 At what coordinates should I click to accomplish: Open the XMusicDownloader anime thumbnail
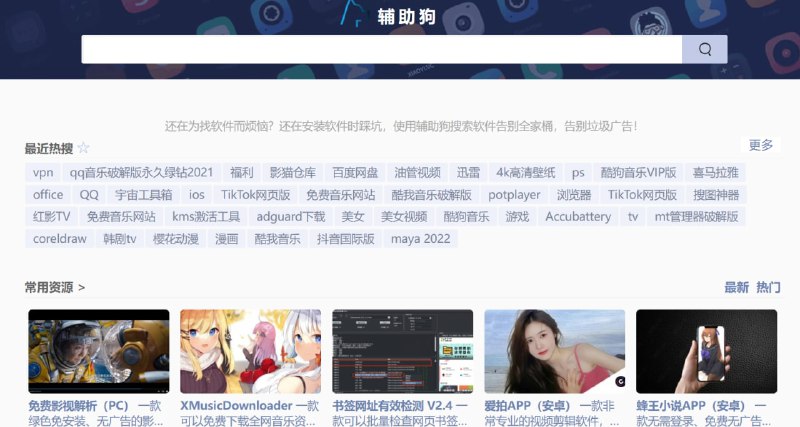(x=251, y=351)
